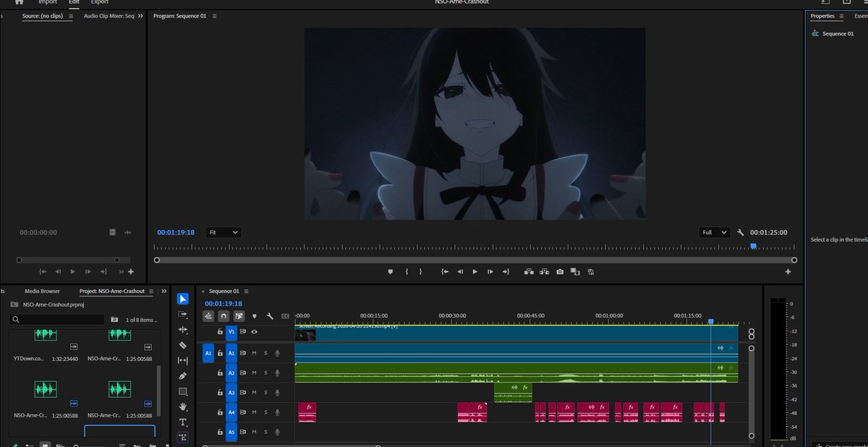Screen dimensions: 868x447
Task: Click the timeline playhead handle
Action: pyautogui.click(x=710, y=321)
